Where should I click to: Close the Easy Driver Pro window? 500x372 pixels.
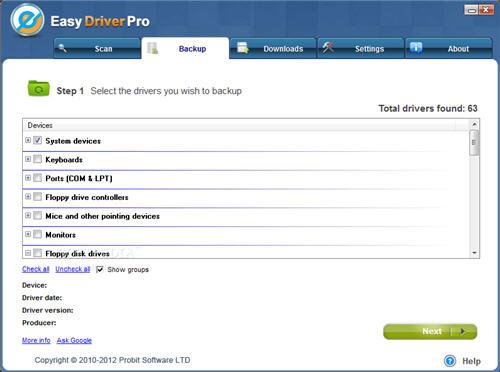click(x=486, y=10)
